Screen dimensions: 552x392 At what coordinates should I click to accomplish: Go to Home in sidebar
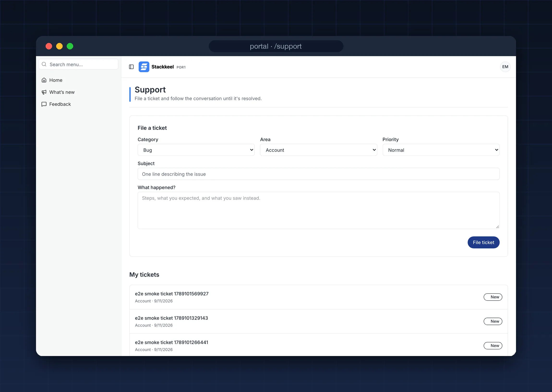[x=78, y=80]
